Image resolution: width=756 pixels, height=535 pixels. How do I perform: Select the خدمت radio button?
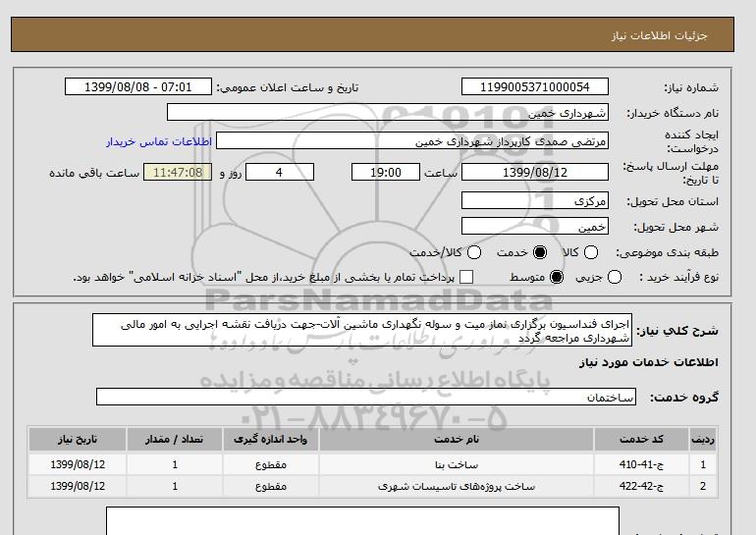(x=540, y=252)
